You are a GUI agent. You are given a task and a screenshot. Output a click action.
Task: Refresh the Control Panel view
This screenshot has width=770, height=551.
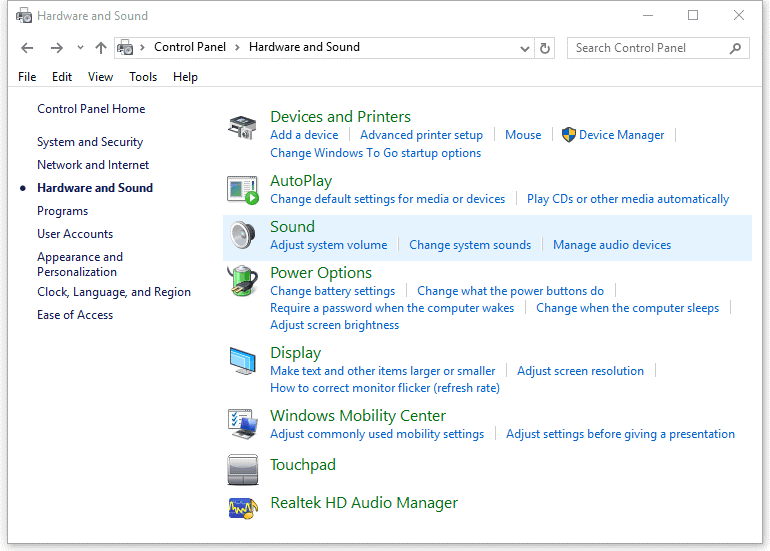pyautogui.click(x=545, y=48)
